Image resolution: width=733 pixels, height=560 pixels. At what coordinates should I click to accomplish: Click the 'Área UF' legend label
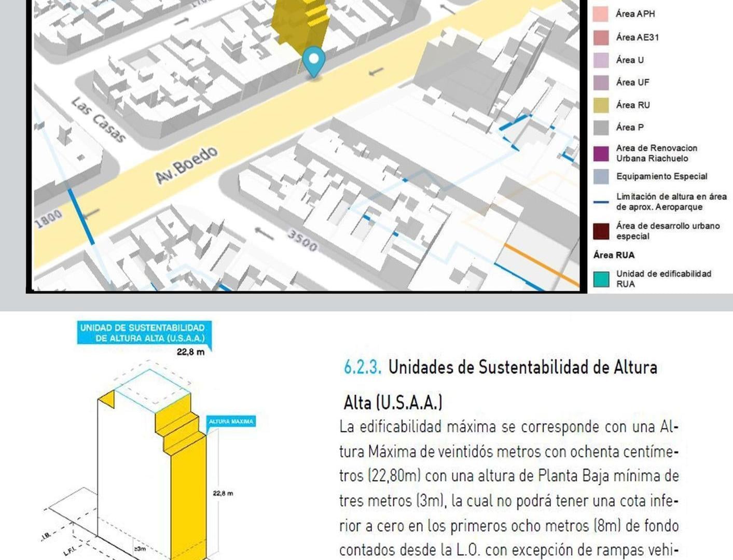point(632,82)
